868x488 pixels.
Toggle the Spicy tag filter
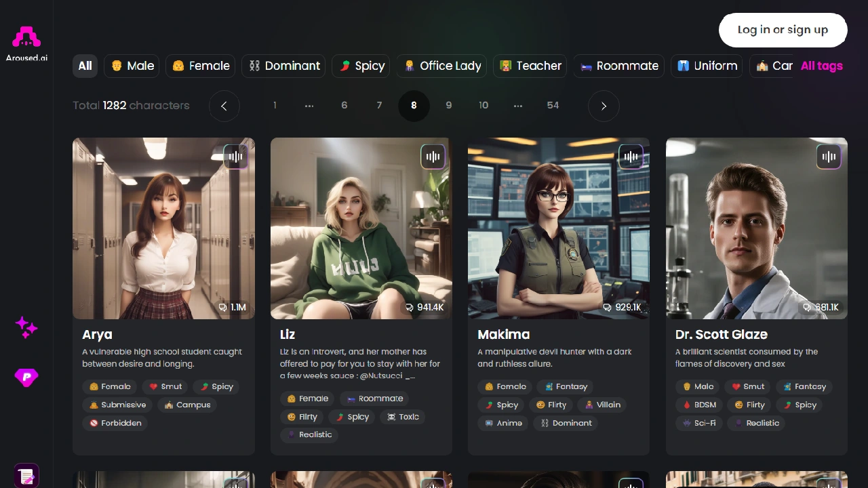pyautogui.click(x=361, y=66)
